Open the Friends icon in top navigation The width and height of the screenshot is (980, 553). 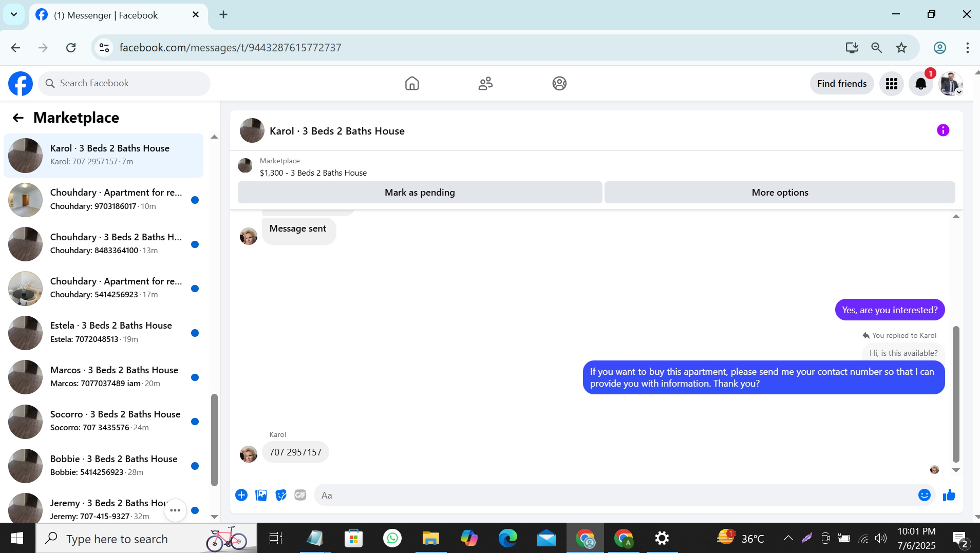click(x=485, y=83)
